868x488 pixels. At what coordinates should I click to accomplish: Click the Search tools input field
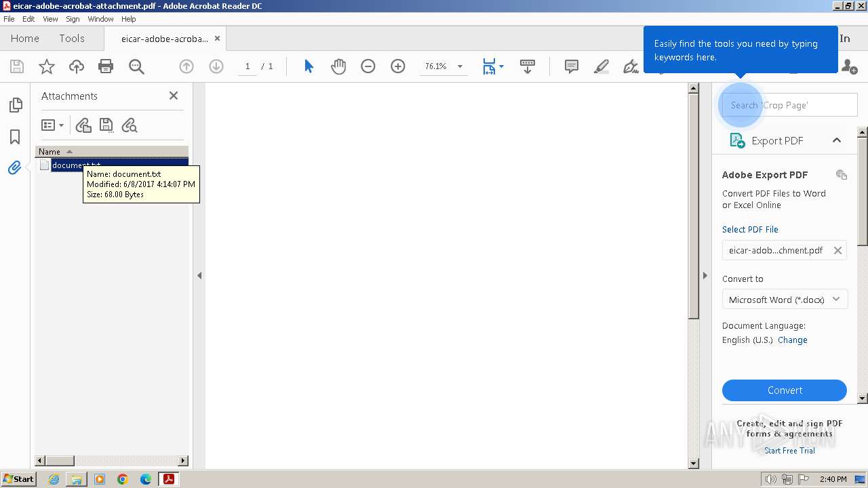point(790,105)
